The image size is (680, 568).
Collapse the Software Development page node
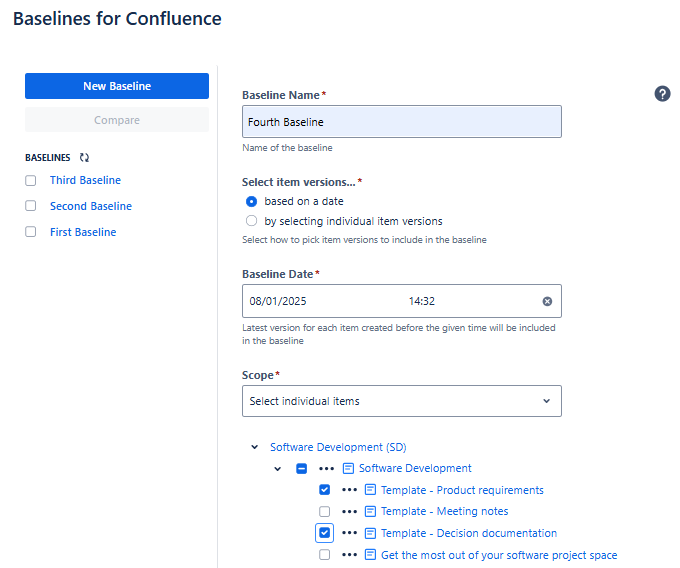point(278,468)
